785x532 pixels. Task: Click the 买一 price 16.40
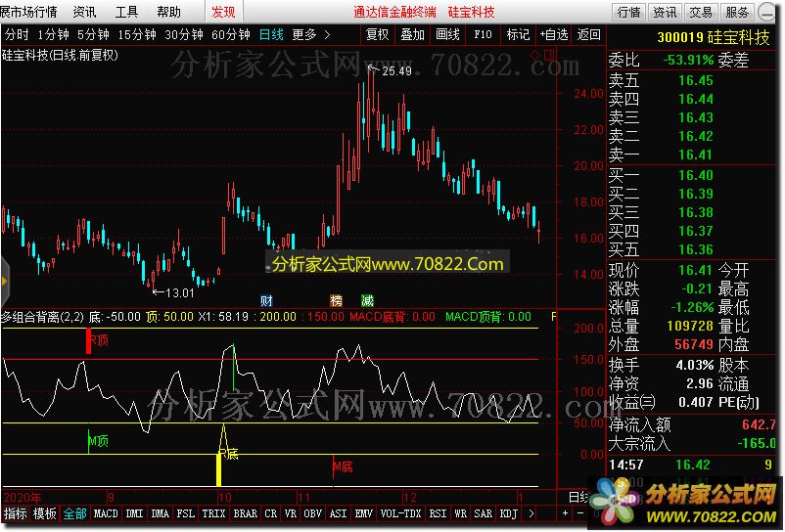pyautogui.click(x=695, y=175)
